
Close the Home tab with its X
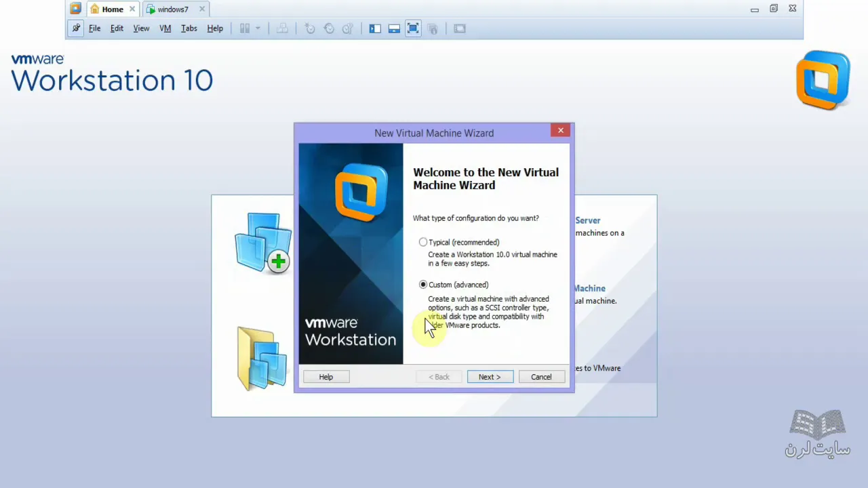[x=132, y=9]
